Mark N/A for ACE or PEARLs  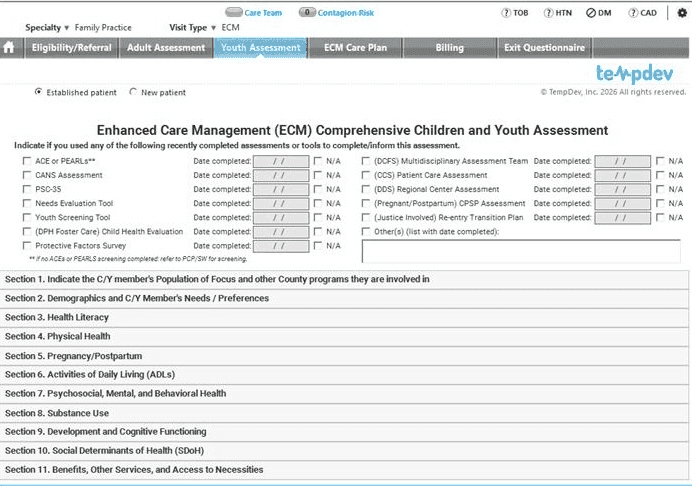click(x=318, y=161)
